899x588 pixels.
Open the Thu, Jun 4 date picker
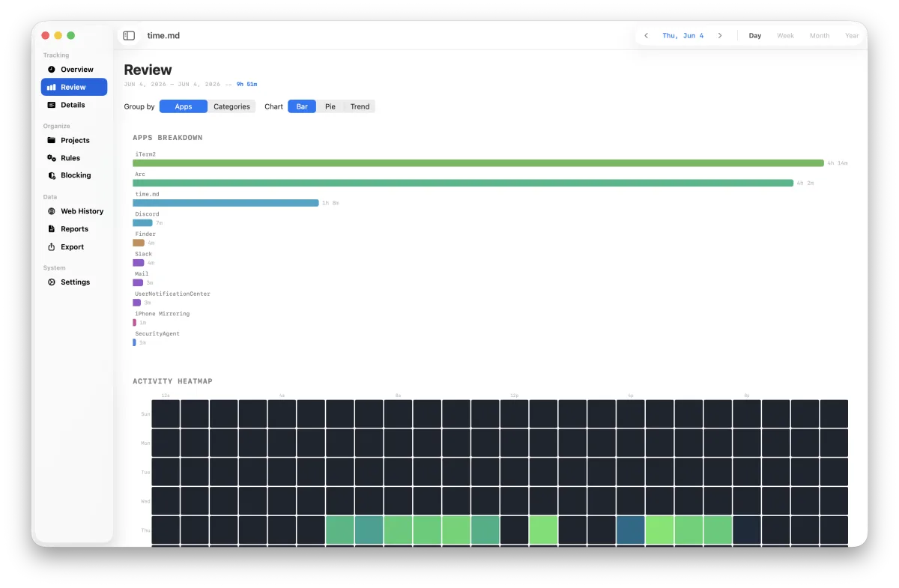683,35
